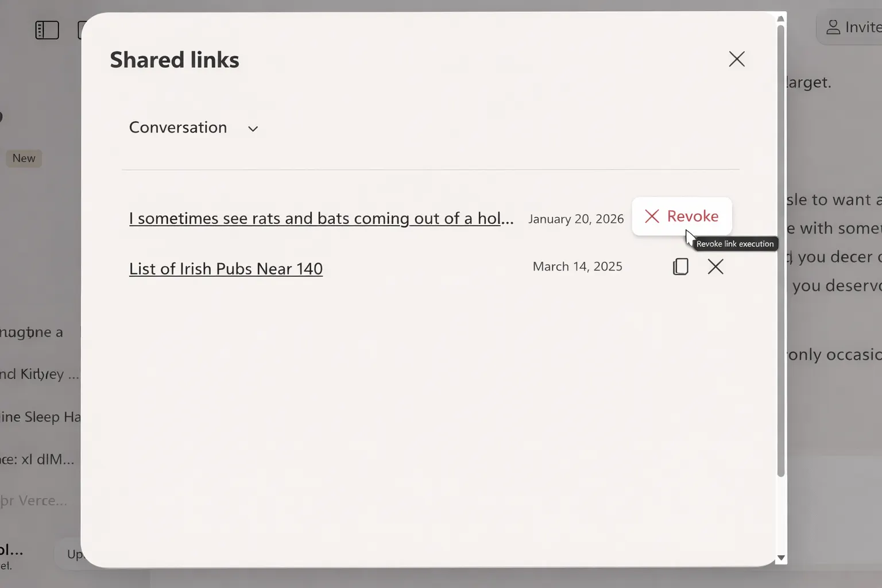The height and width of the screenshot is (588, 882).
Task: Click the New badge in sidebar
Action: pyautogui.click(x=24, y=158)
